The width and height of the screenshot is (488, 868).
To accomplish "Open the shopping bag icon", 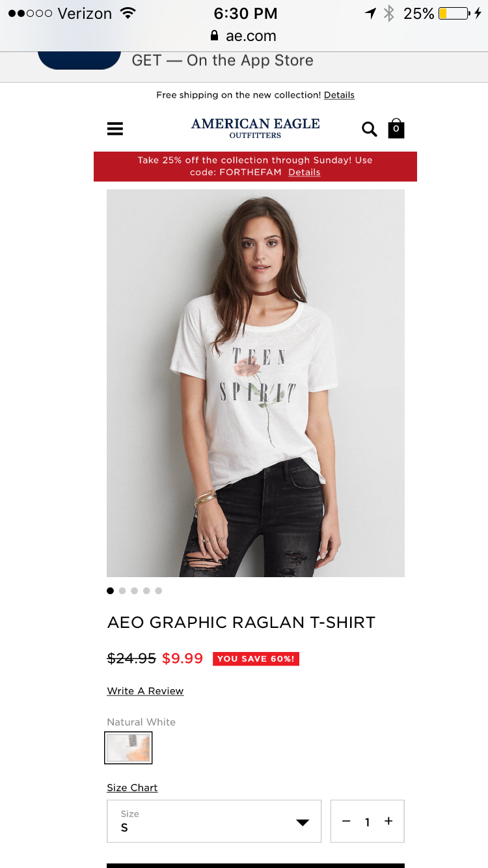I will pos(396,128).
